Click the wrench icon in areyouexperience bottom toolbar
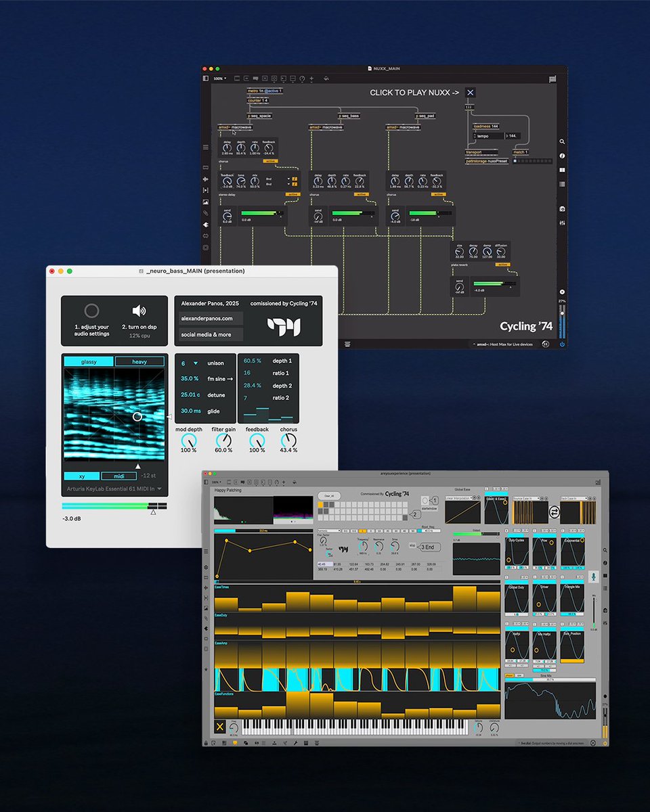 295,743
